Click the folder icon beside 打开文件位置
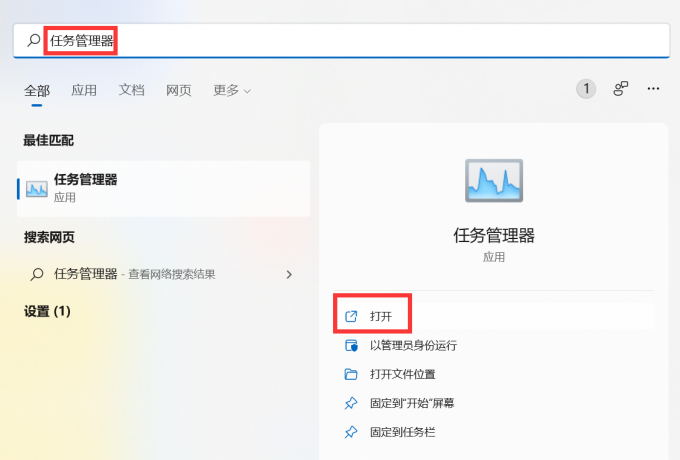The image size is (680, 460). point(351,374)
